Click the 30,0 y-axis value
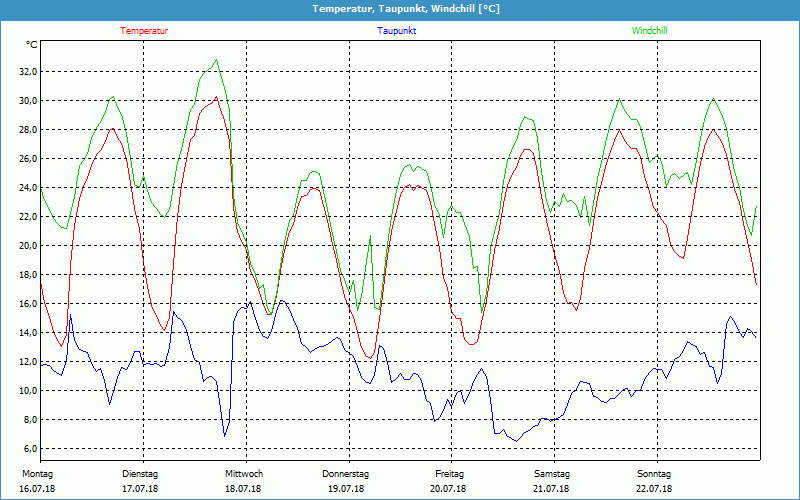Screen dimensions: 800x500 (x=28, y=101)
